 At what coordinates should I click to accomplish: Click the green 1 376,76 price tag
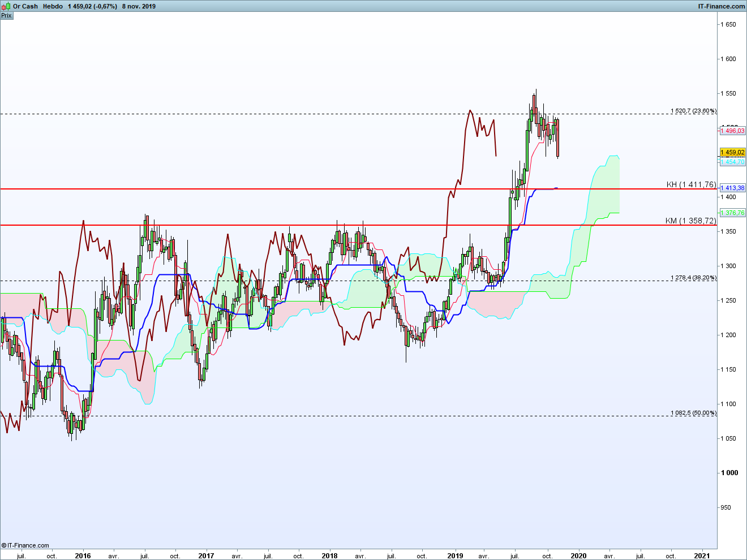(x=732, y=213)
